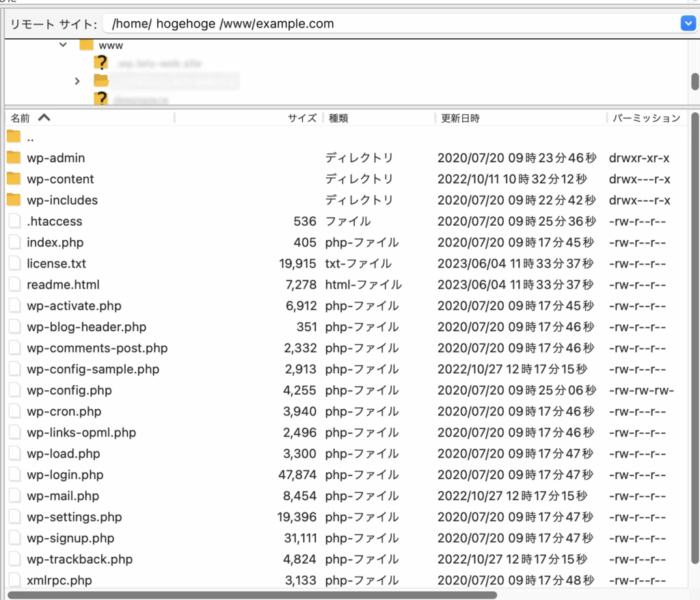Sort by the 更新日時 column header
This screenshot has height=600, width=700.
pos(460,118)
